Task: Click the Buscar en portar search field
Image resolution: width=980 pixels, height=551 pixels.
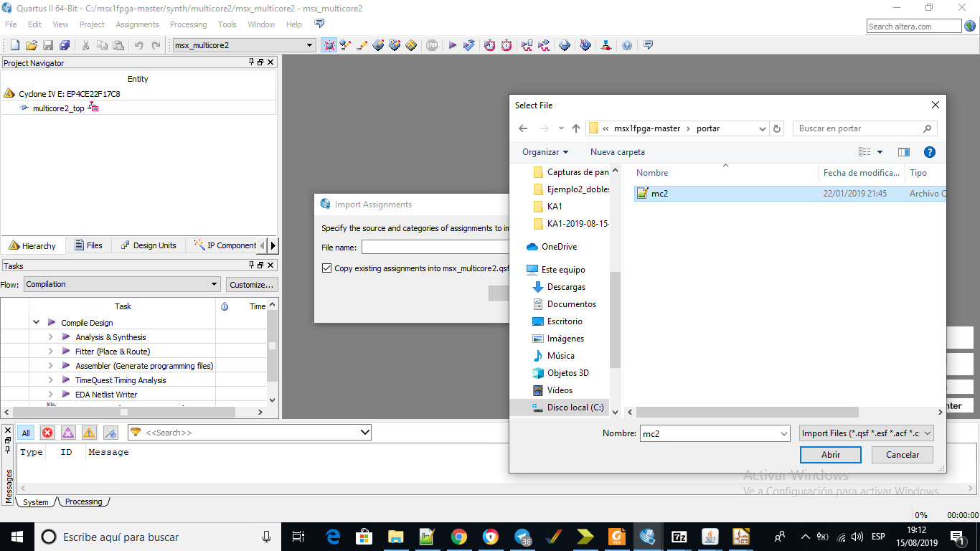Action: point(857,128)
